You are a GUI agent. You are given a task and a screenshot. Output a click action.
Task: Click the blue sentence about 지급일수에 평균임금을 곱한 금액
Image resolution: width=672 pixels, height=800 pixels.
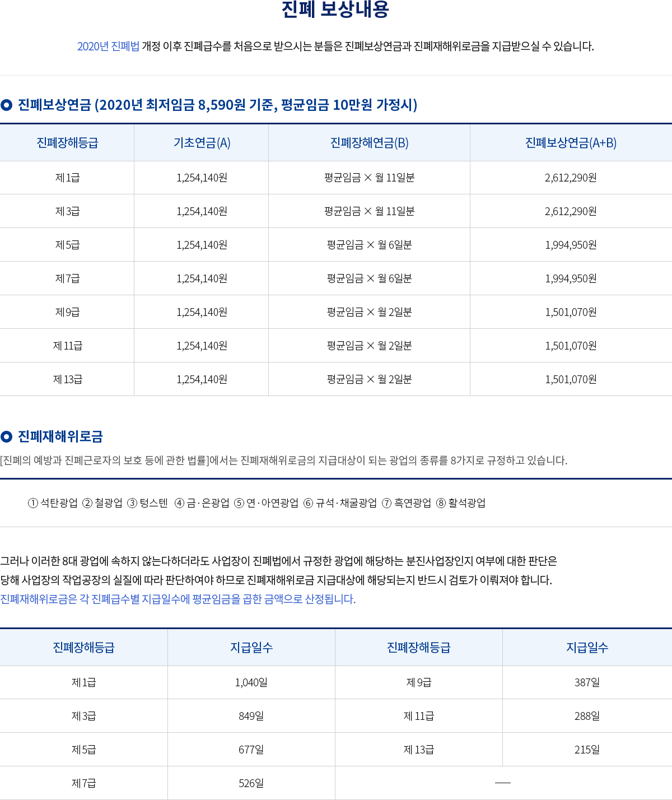pos(178,599)
